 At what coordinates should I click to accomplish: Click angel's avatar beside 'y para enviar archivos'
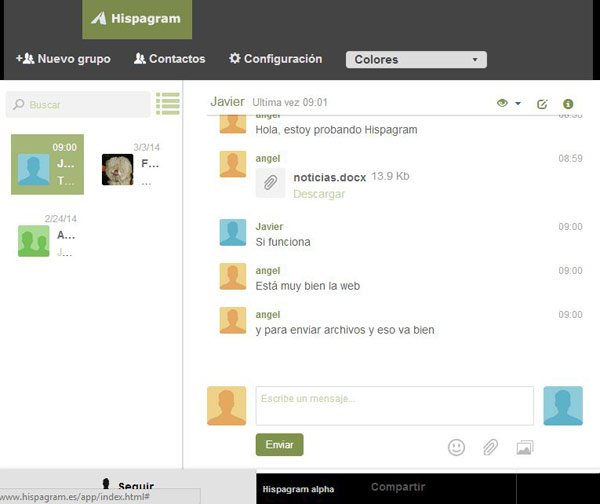(x=233, y=320)
